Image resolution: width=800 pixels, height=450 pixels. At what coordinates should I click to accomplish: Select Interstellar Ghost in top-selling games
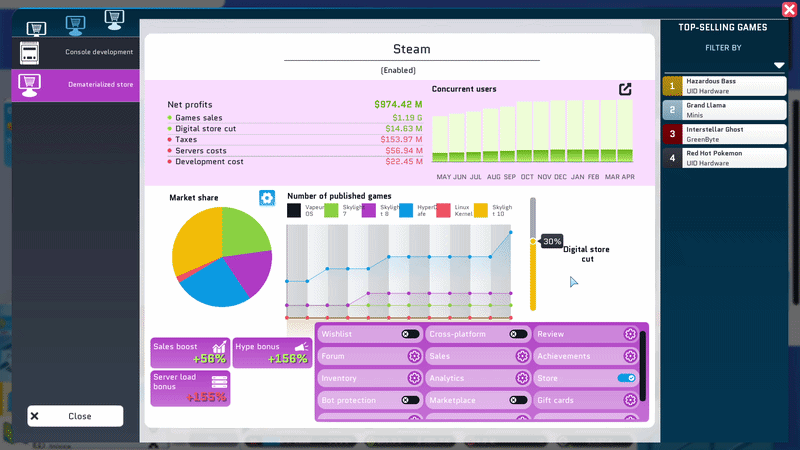(x=724, y=134)
